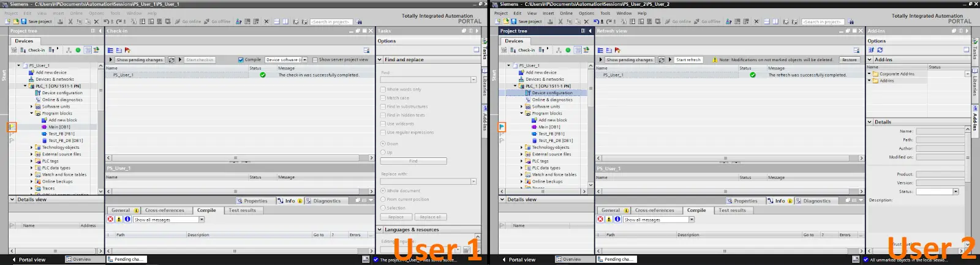The width and height of the screenshot is (980, 265).
Task: Click the green circle icon in PS_User_2 tree toolbar
Action: click(568, 50)
